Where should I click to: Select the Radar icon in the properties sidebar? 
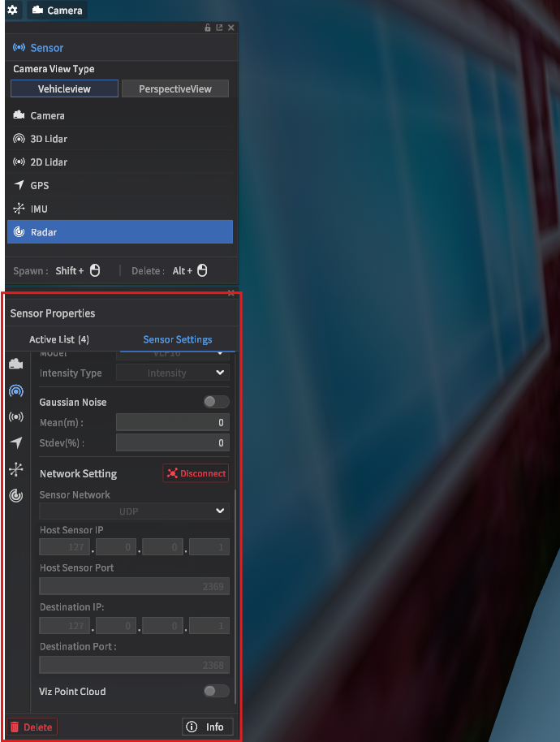click(16, 495)
